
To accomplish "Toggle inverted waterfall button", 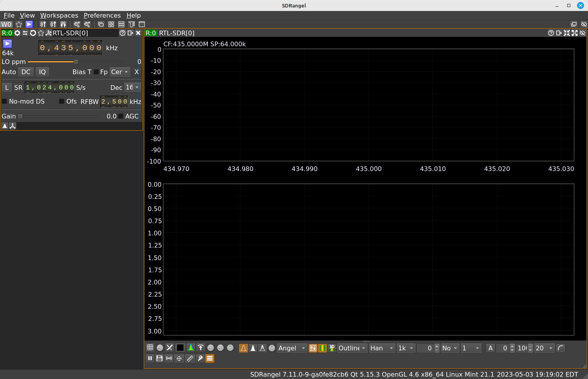I will pos(313,348).
